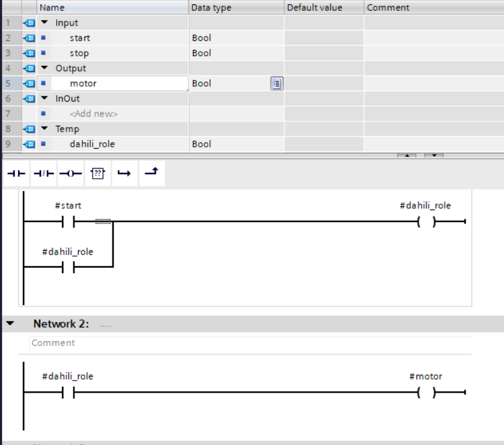
Task: Click the tag icon of the motor row
Action: click(x=29, y=84)
